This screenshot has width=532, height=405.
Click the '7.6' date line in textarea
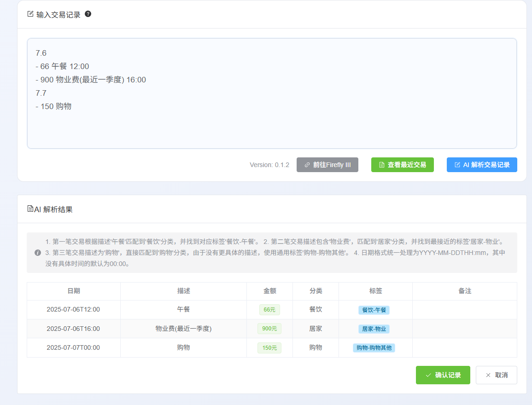pyautogui.click(x=41, y=53)
